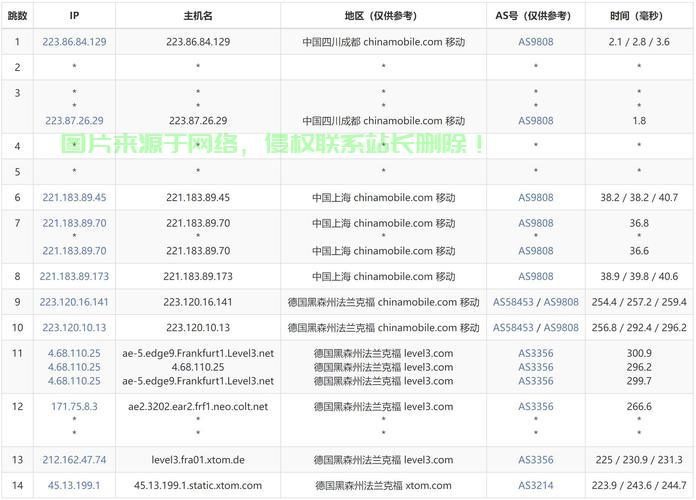
Task: Open the IP link 45.13.199.1
Action: (75, 485)
